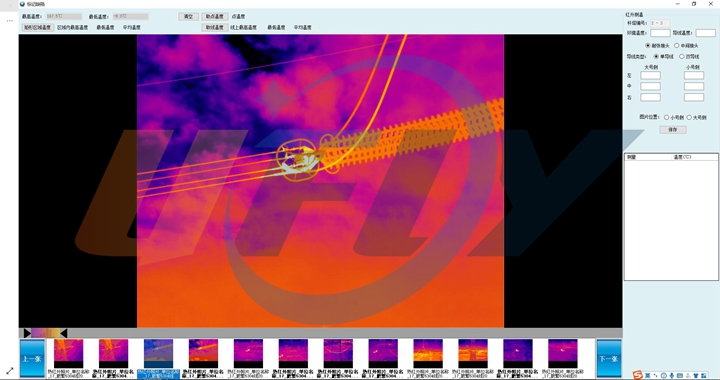Open the Sogou soft keyboard icon
Image resolution: width=720 pixels, height=380 pixels.
click(680, 375)
